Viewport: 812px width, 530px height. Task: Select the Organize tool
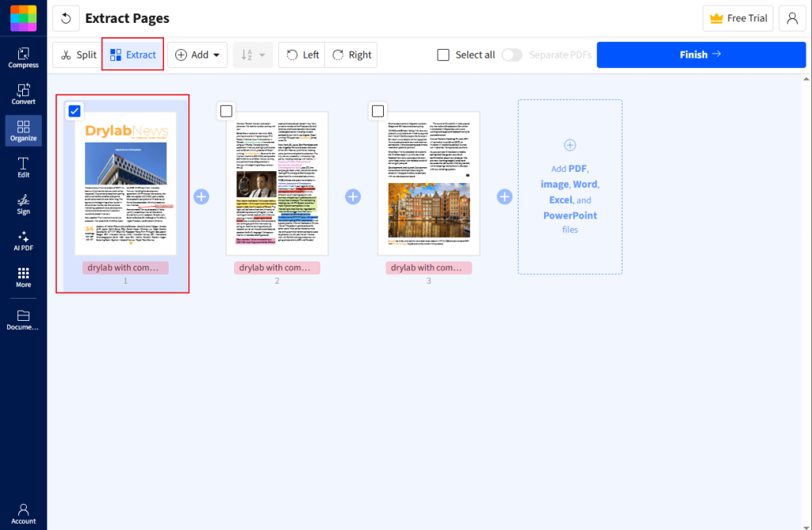23,132
